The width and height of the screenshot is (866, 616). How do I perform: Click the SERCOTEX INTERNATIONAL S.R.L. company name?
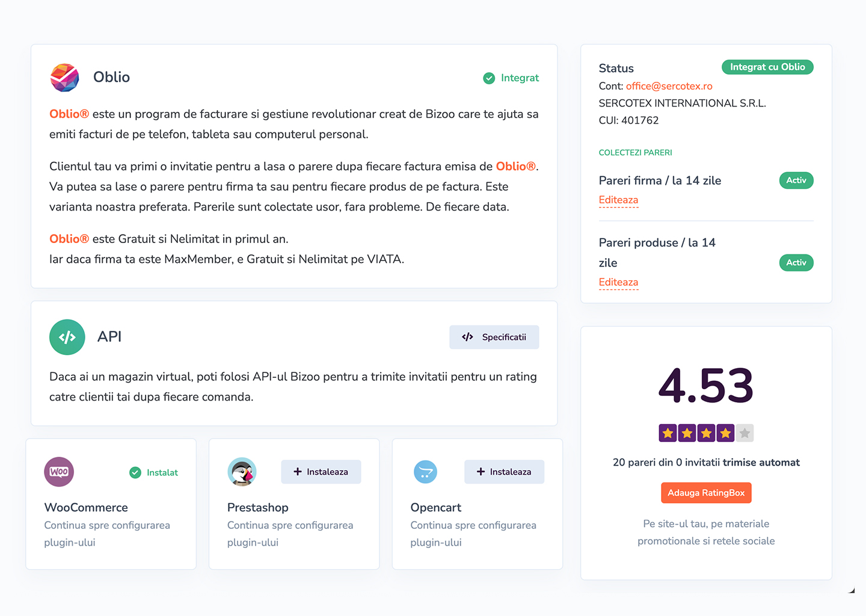[x=683, y=103]
